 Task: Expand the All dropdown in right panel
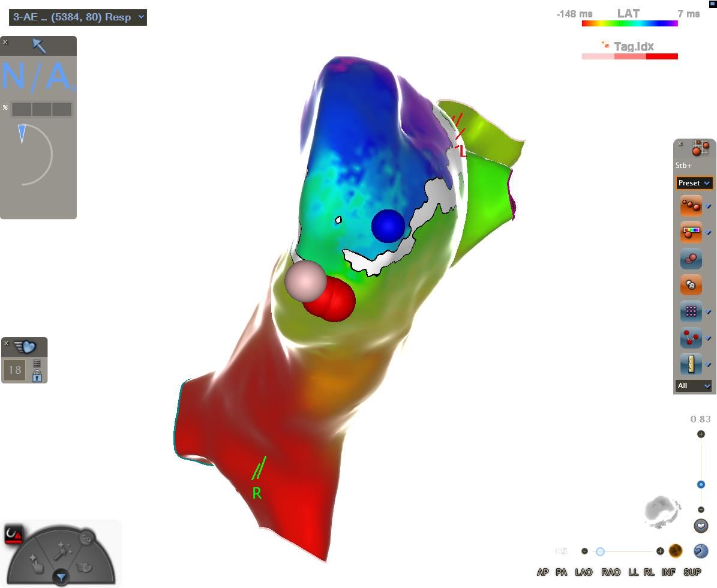pos(693,386)
